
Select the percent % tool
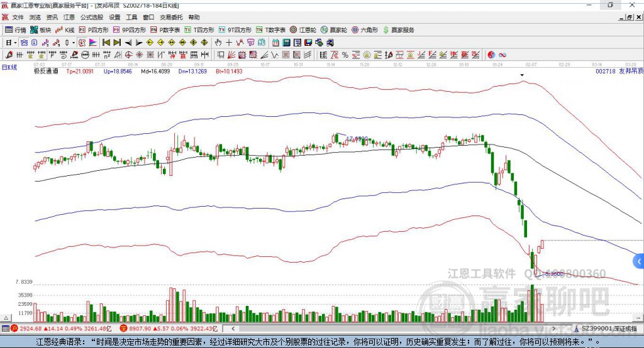(345, 55)
